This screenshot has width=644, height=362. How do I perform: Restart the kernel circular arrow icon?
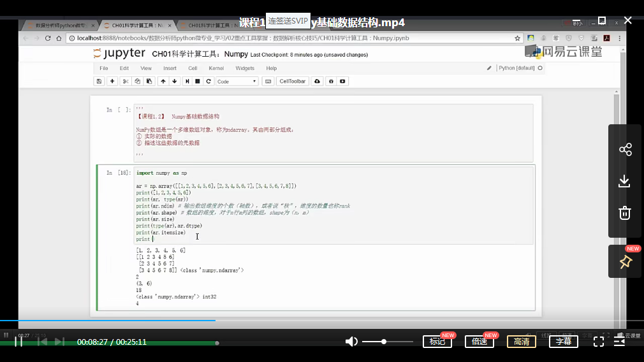pos(209,82)
